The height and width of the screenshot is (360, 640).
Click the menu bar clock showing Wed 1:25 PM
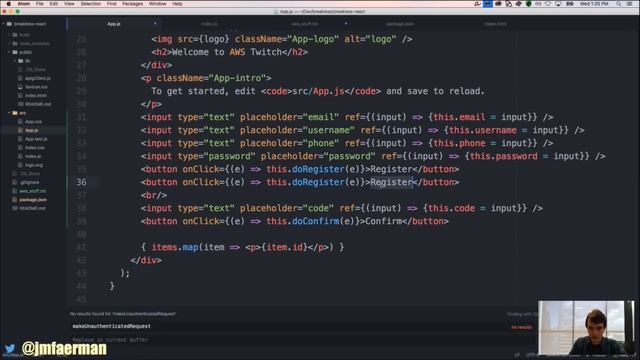tap(594, 4)
